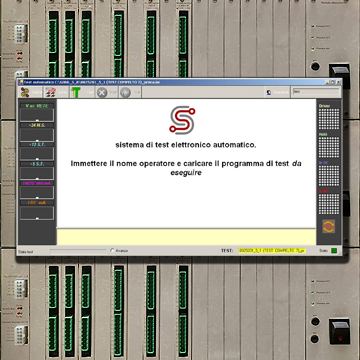Click the Operatore icon in toolbar
Viewport: 360px width, 360px height.
pos(269,93)
